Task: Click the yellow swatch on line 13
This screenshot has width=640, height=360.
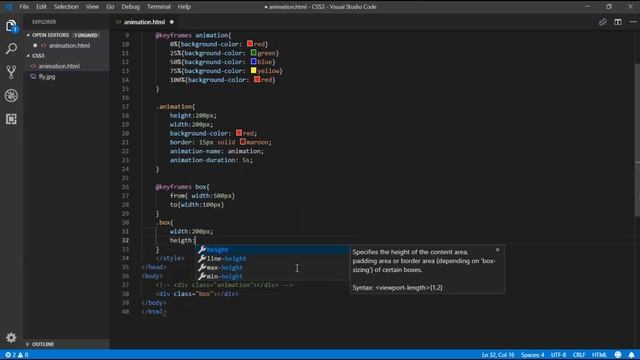Action: (253, 71)
